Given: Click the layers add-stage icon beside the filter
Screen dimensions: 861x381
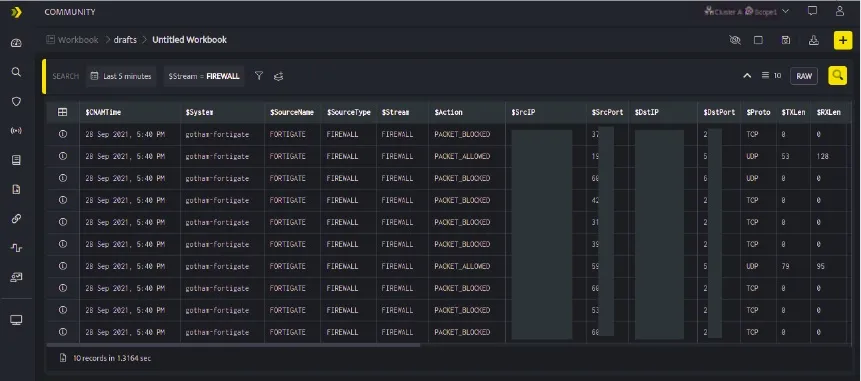Looking at the screenshot, I should click(278, 76).
